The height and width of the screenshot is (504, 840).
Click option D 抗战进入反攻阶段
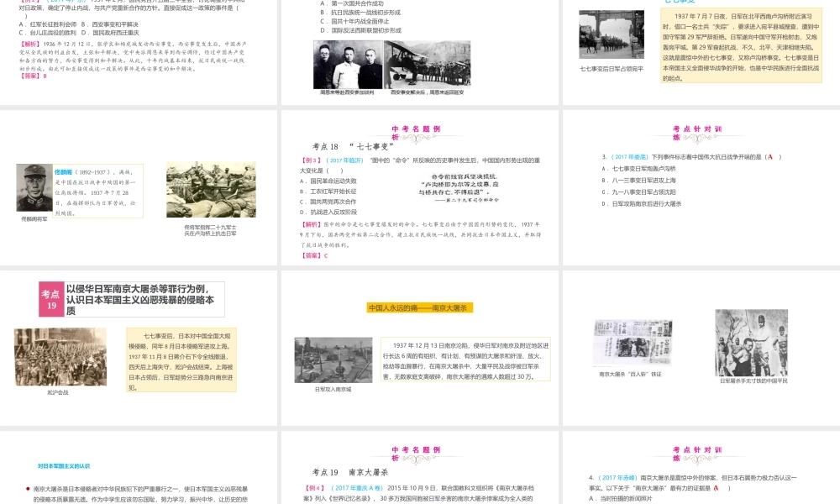click(328, 212)
